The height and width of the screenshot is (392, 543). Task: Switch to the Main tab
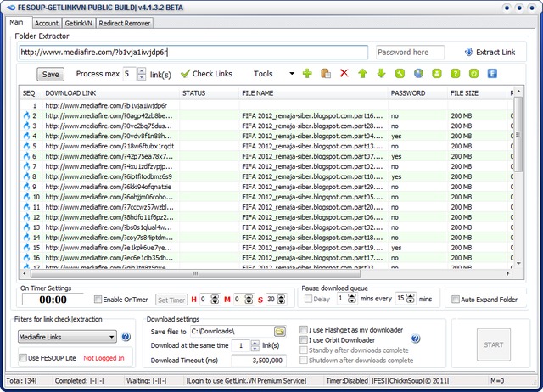(16, 23)
